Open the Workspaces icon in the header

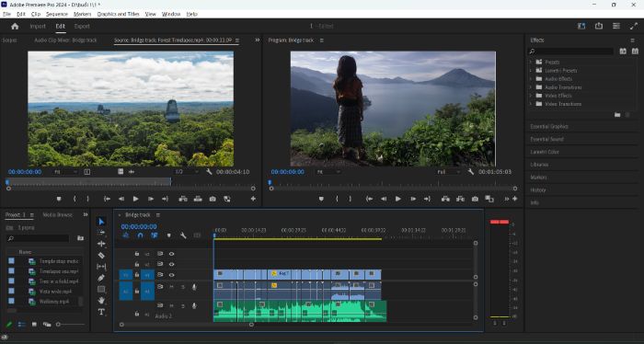581,26
